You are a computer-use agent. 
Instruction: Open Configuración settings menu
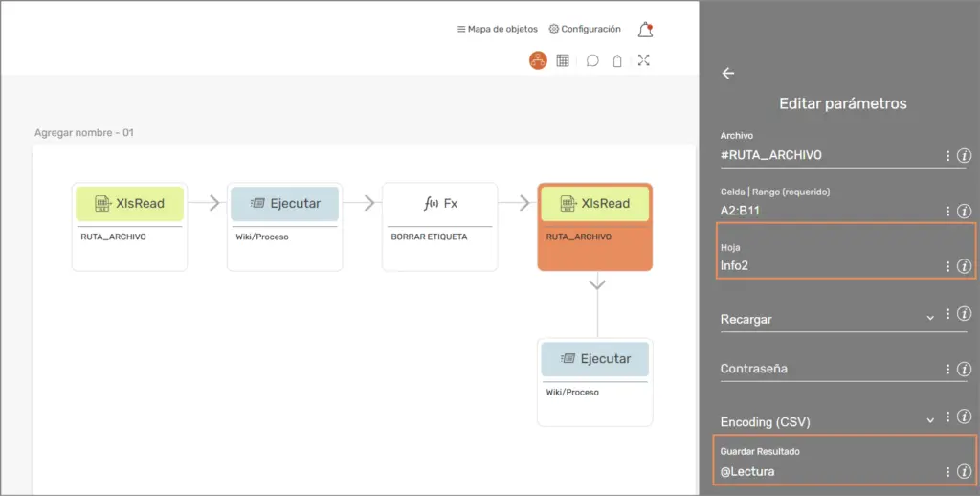pos(585,30)
